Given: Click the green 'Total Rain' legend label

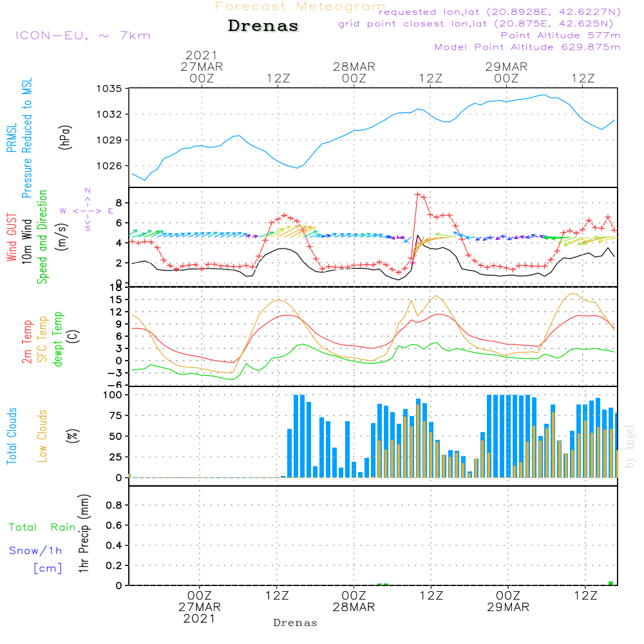Looking at the screenshot, I should point(43,527).
